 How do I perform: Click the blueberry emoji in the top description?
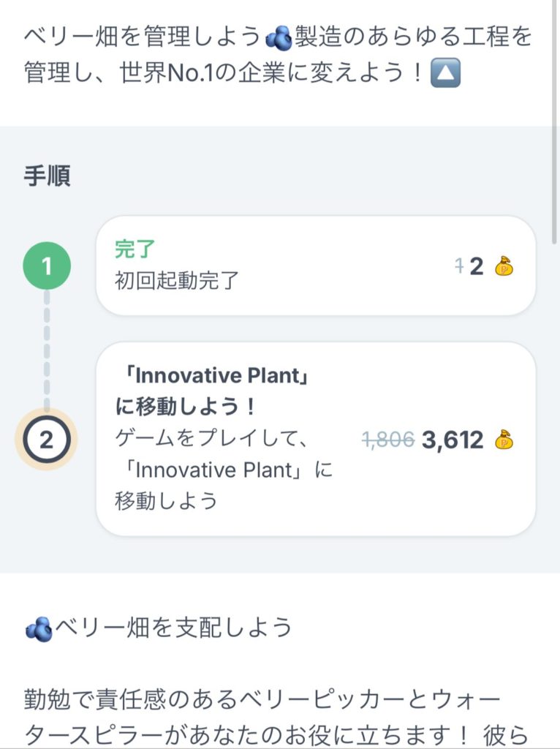[278, 36]
